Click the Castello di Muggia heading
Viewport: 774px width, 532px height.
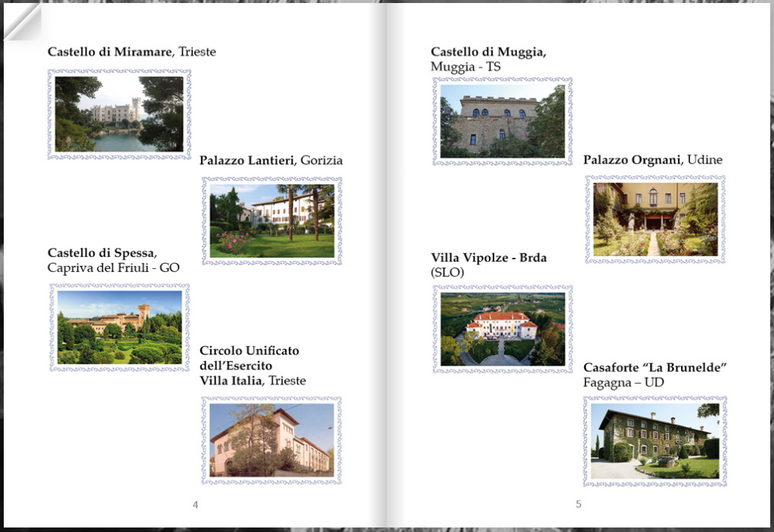click(x=488, y=52)
